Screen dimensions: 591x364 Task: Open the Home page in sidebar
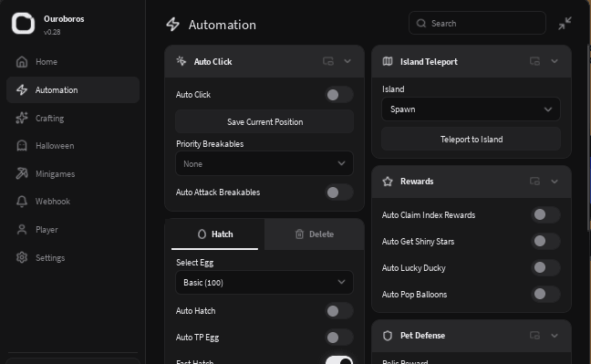click(73, 61)
